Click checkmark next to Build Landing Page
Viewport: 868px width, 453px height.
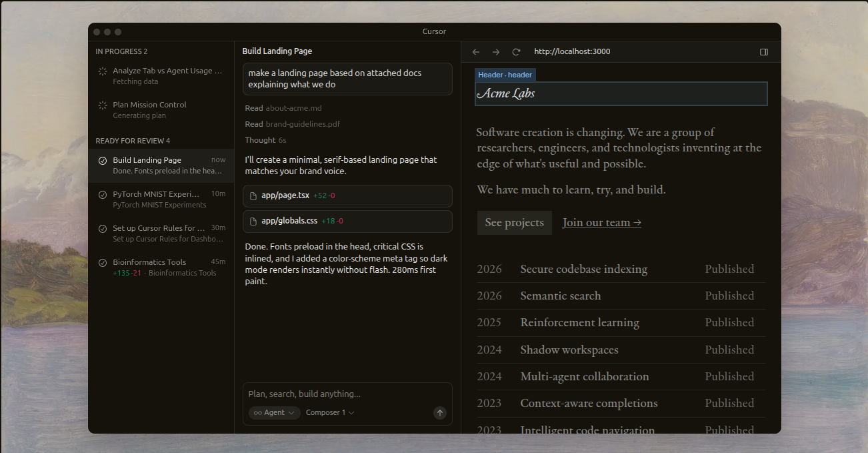click(x=103, y=161)
